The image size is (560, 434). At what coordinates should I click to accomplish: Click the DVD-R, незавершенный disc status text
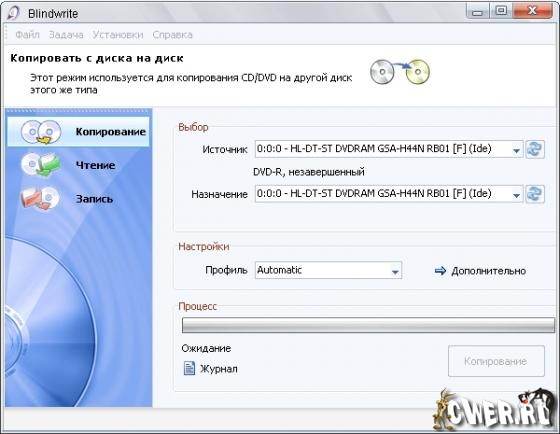pos(309,172)
